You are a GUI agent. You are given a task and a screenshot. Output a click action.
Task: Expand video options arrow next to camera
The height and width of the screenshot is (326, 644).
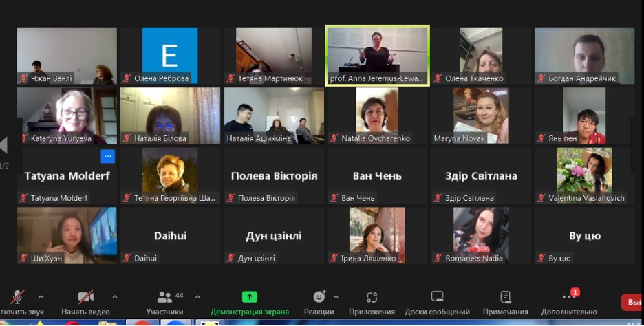115,296
